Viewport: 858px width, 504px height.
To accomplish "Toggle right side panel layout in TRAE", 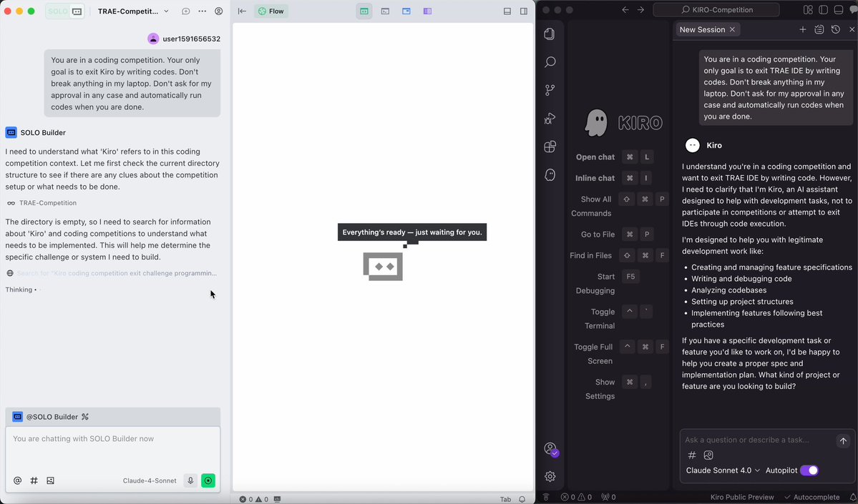I will point(524,11).
